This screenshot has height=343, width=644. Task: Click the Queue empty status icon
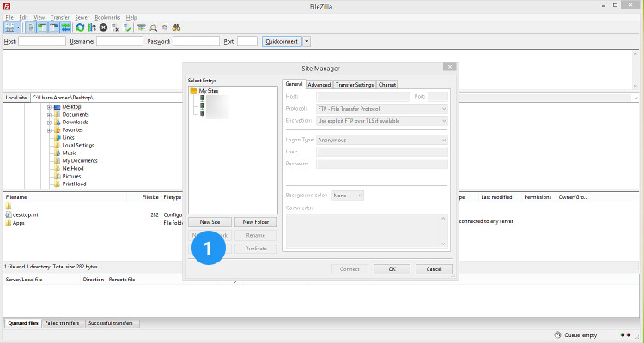point(557,335)
